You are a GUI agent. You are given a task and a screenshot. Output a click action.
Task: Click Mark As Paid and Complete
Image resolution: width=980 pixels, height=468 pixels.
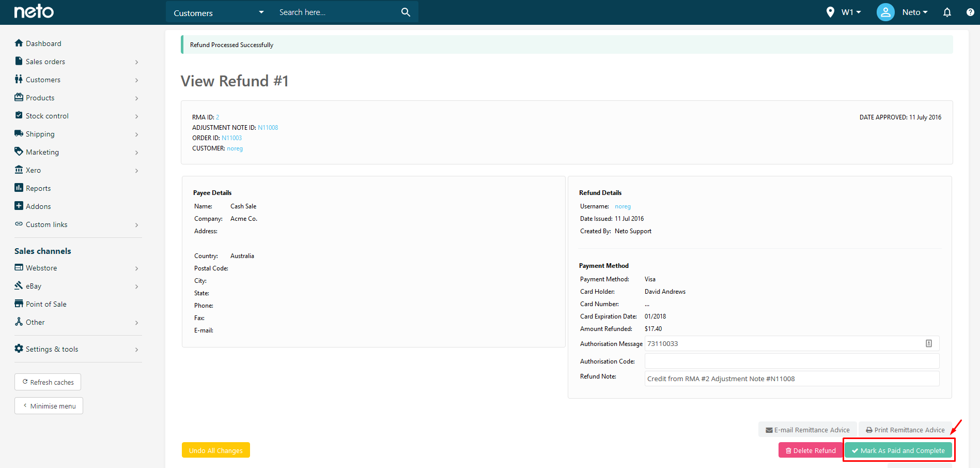[x=898, y=450]
